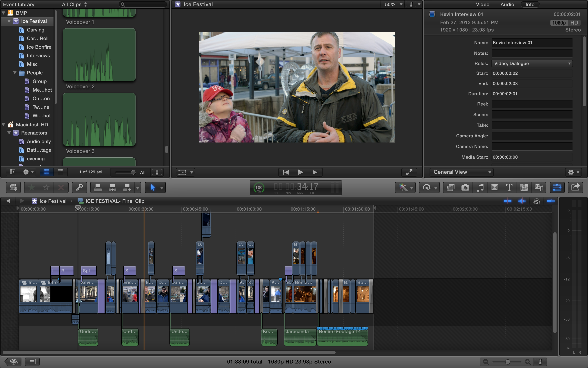
Task: Open the Photos browser camera icon
Action: pyautogui.click(x=465, y=187)
